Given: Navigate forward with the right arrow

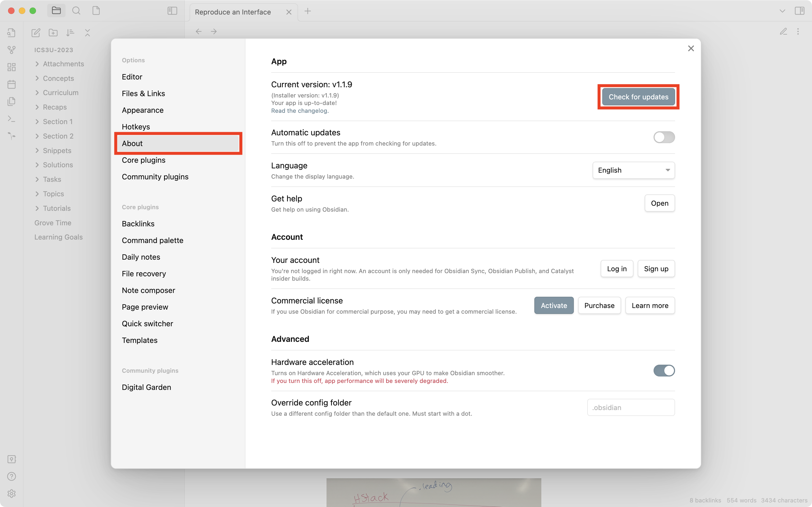Looking at the screenshot, I should (214, 31).
